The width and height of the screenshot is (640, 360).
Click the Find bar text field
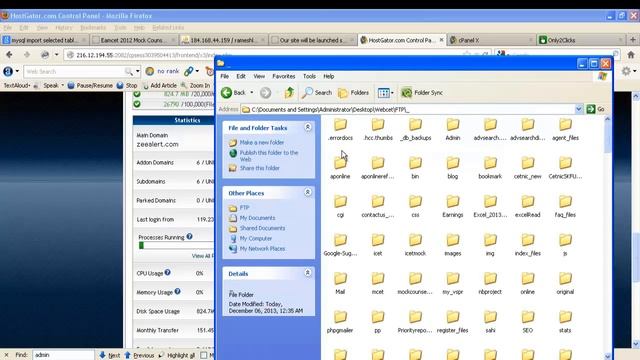[63, 355]
